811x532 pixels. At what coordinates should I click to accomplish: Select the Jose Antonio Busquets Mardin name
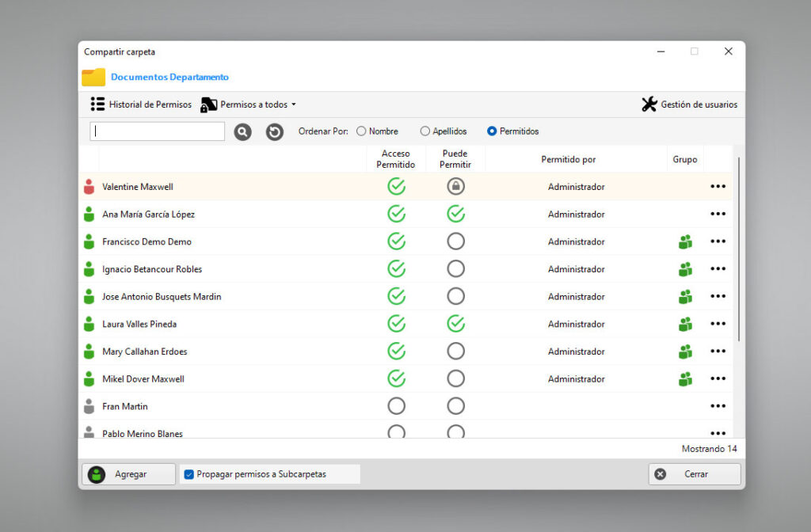click(162, 296)
